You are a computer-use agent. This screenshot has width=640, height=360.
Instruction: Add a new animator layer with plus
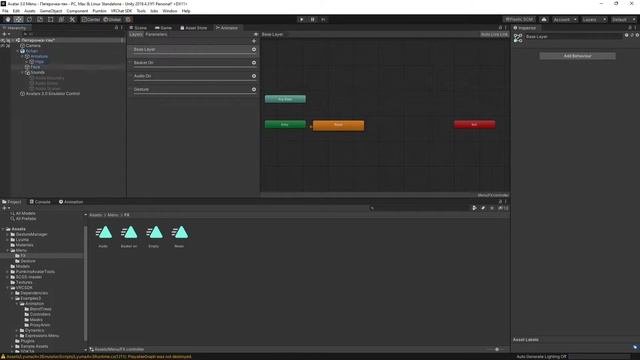(254, 41)
